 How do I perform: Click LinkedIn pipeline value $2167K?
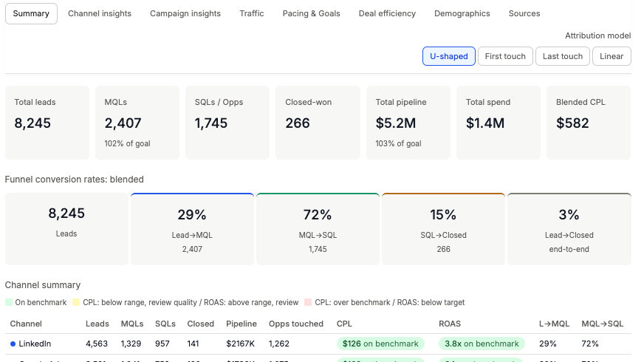(241, 344)
